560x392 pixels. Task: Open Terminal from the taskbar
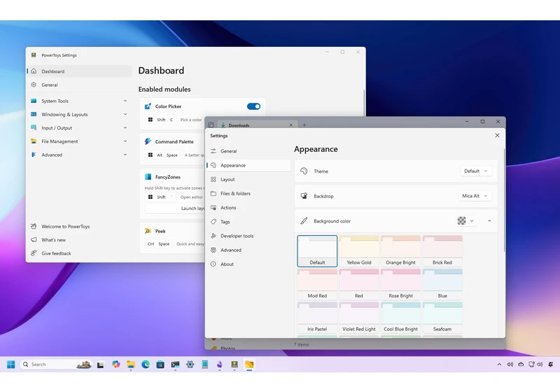[175, 364]
